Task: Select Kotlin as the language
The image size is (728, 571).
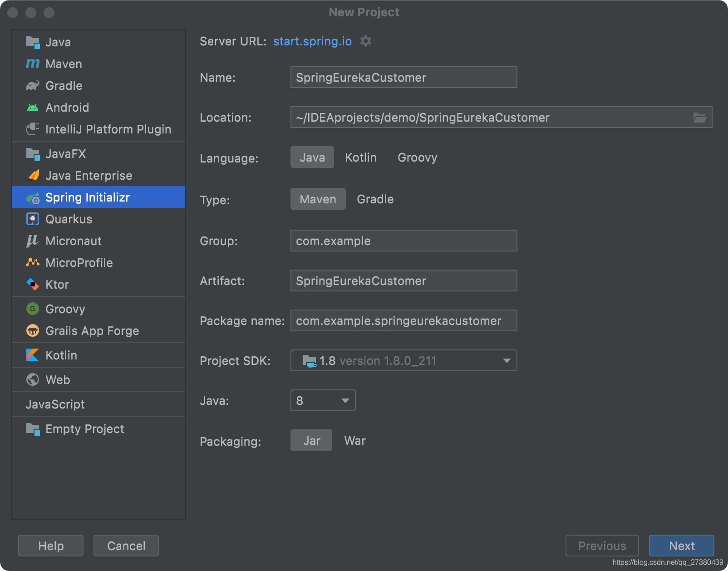Action: pos(361,158)
